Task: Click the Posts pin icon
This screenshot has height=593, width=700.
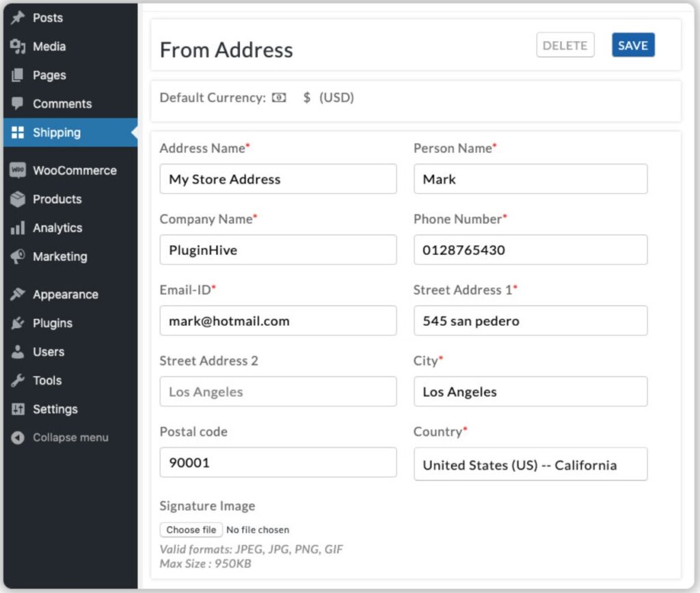Action: 18,18
